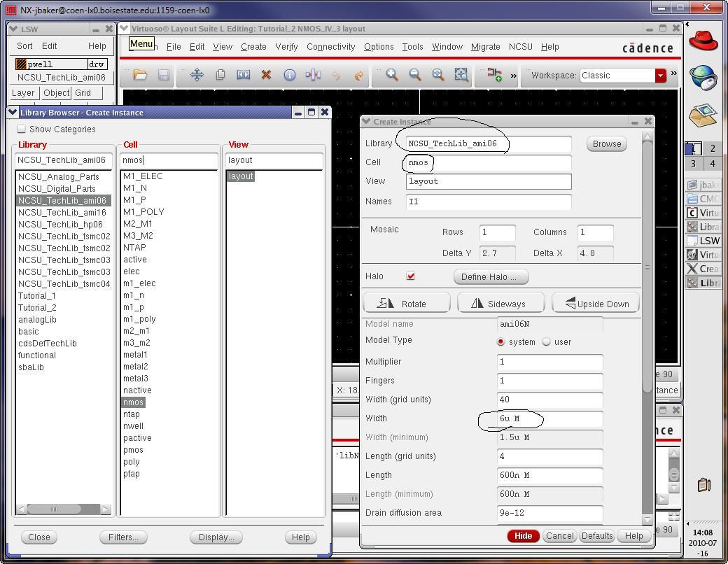Select the user Model Type radio button
Screen dimensions: 728x564
(x=547, y=342)
